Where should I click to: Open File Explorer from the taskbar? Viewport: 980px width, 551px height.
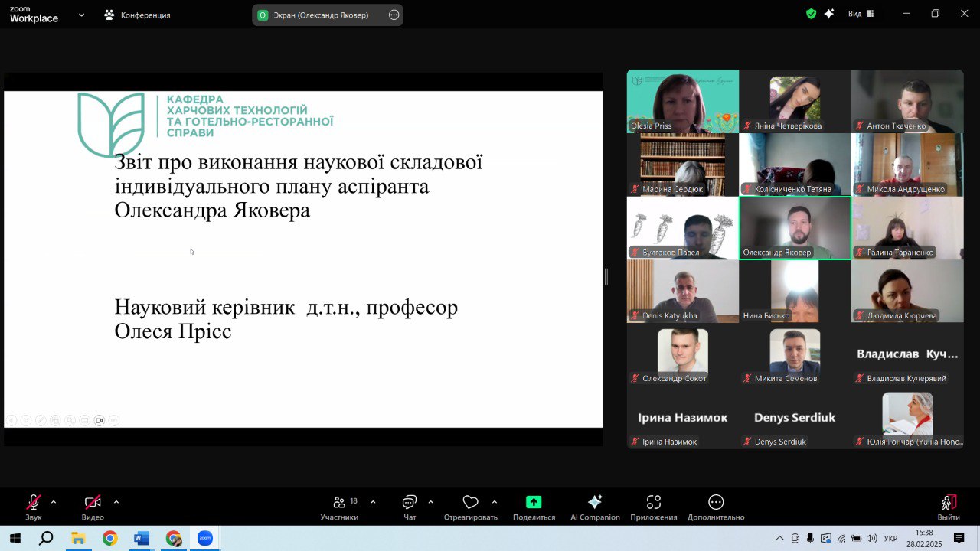coord(77,538)
